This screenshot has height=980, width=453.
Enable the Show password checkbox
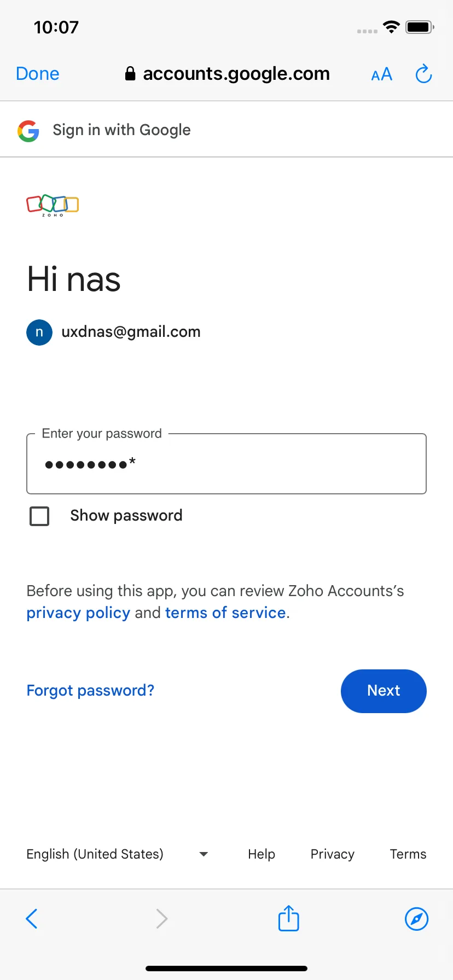coord(39,516)
